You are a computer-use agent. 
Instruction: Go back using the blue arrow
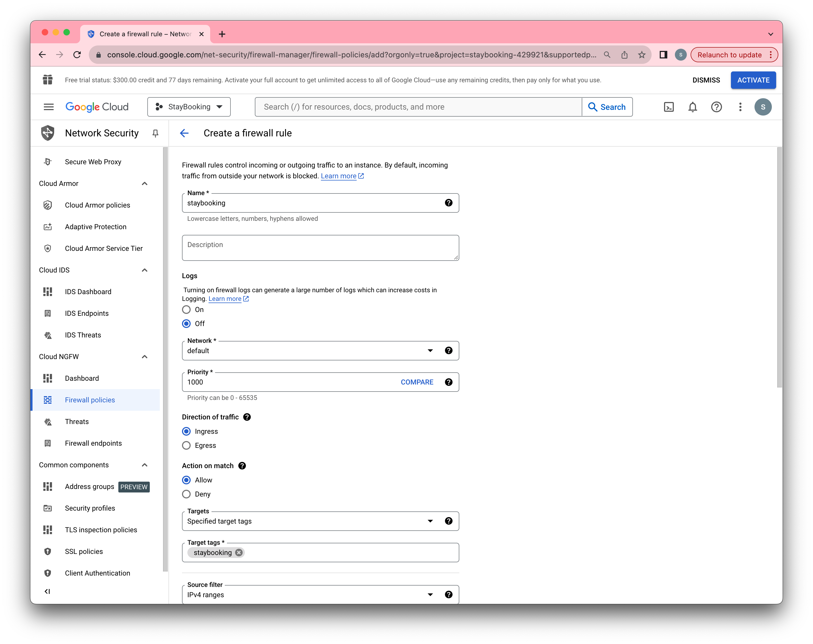[x=184, y=133]
